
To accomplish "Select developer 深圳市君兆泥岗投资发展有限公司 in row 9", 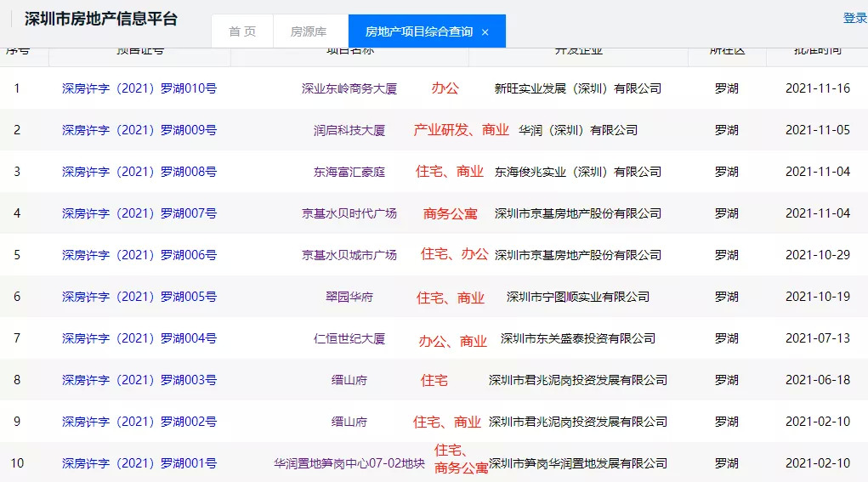I will click(578, 422).
